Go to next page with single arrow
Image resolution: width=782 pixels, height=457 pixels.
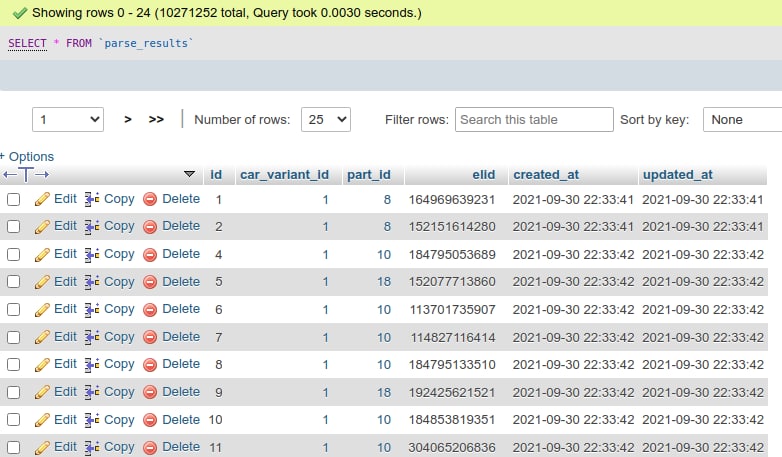[x=128, y=119]
